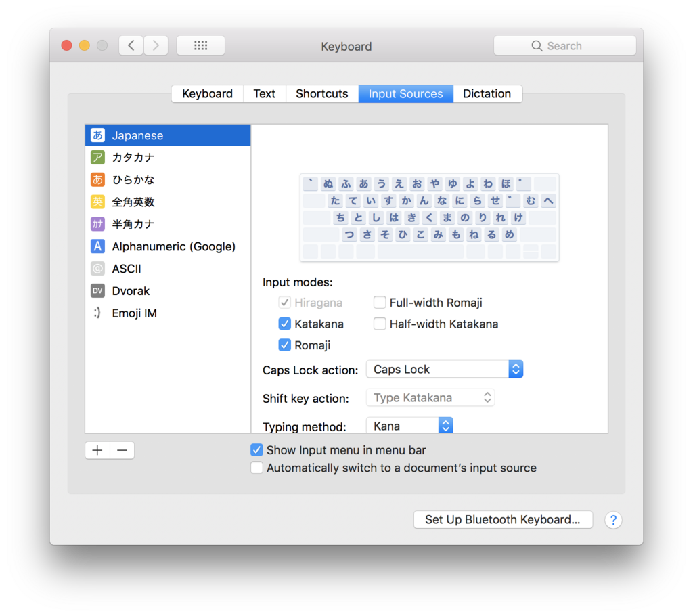Click the Dvorak DV icon
693x616 pixels.
(97, 290)
